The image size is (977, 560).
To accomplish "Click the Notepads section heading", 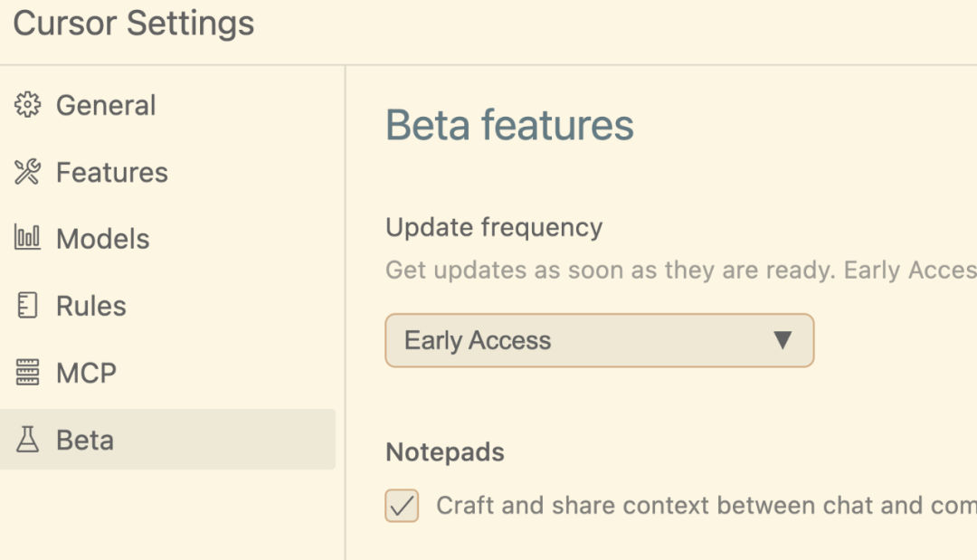I will pyautogui.click(x=445, y=452).
